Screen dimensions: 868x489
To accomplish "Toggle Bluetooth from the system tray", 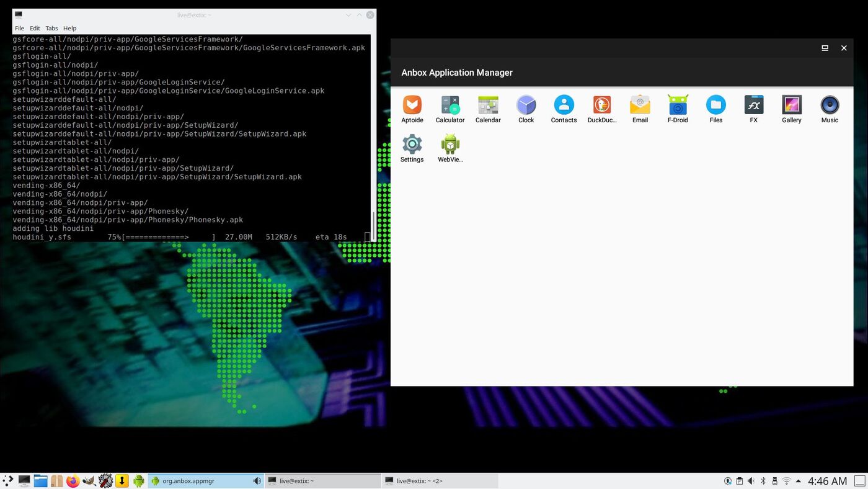I will click(763, 481).
